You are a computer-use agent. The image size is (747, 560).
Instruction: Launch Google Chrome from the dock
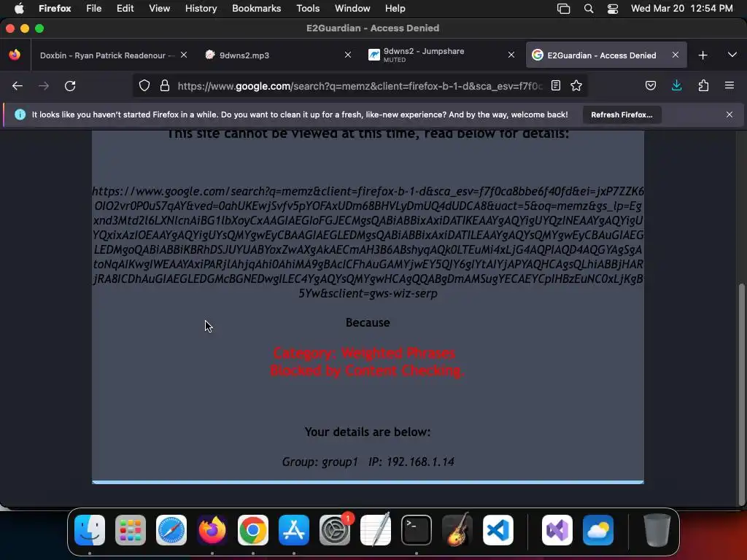point(253,530)
